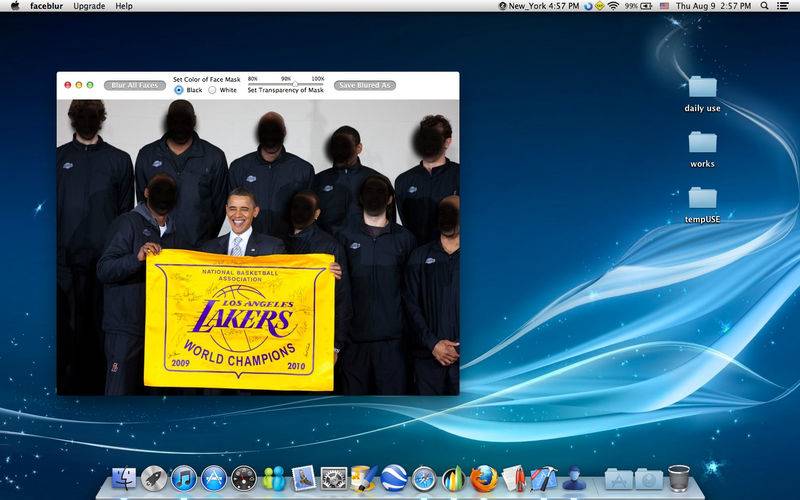800x500 pixels.
Task: Click the blurred photo in faceblur window
Action: tap(258, 247)
